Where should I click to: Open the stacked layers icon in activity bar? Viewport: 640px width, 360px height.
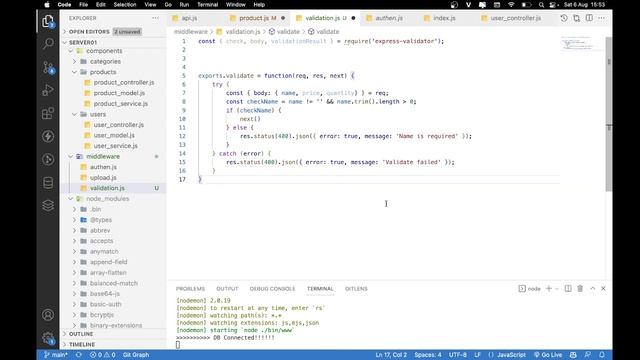click(x=48, y=205)
